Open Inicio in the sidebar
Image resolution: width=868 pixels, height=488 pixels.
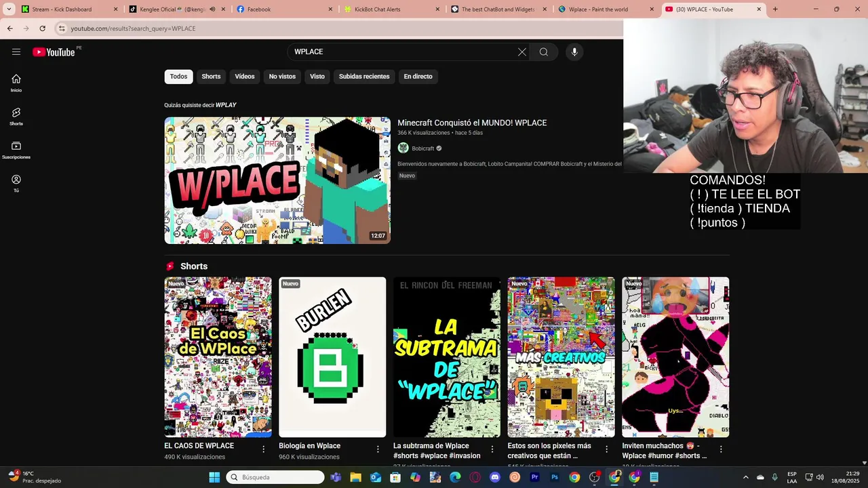coord(16,83)
